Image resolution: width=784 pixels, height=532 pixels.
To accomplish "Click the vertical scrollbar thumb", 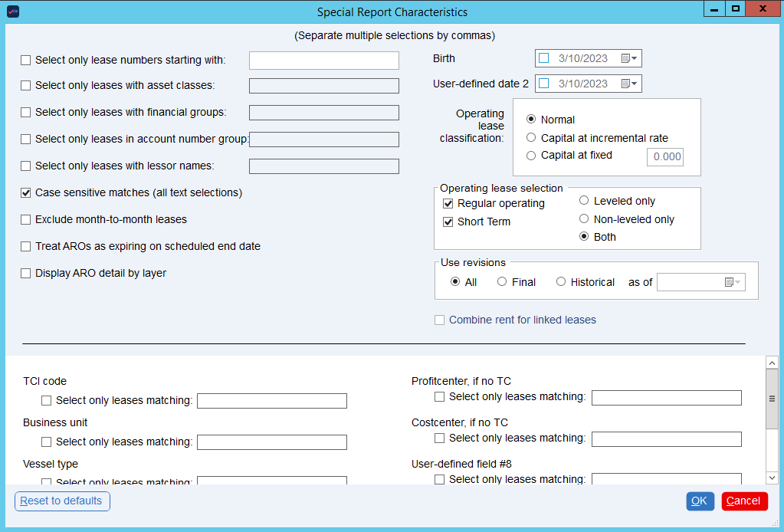I will coord(772,399).
